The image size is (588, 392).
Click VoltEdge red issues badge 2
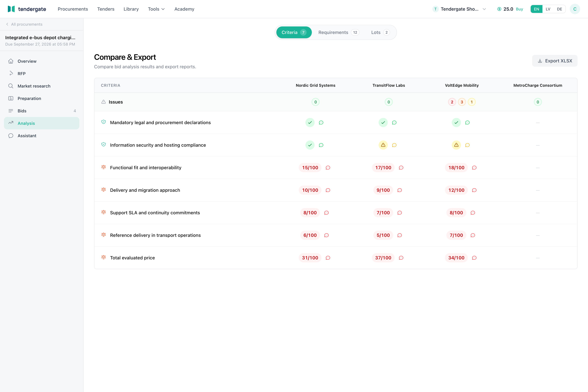click(x=452, y=102)
